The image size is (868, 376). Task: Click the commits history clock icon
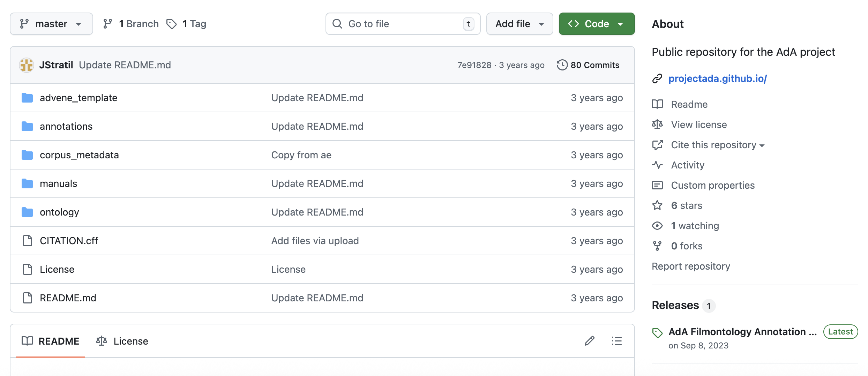(x=562, y=65)
